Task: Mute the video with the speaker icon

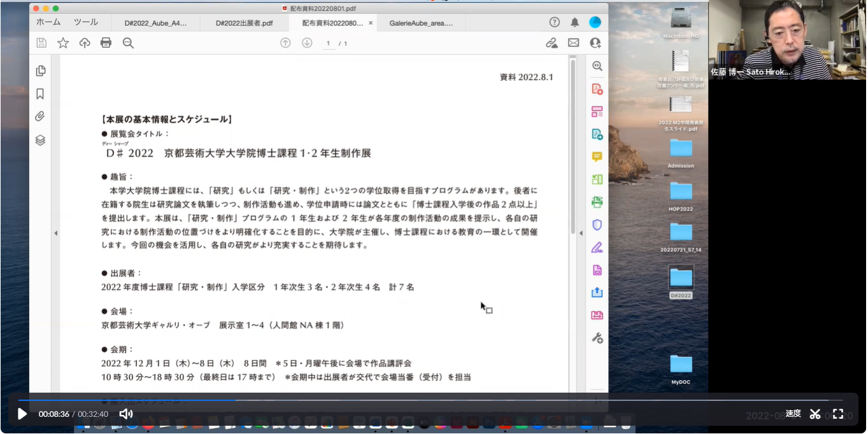Action: (126, 414)
